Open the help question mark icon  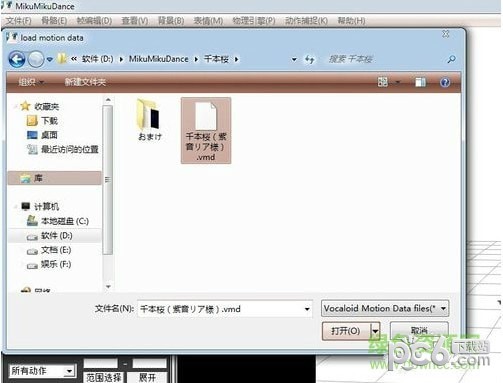click(445, 82)
